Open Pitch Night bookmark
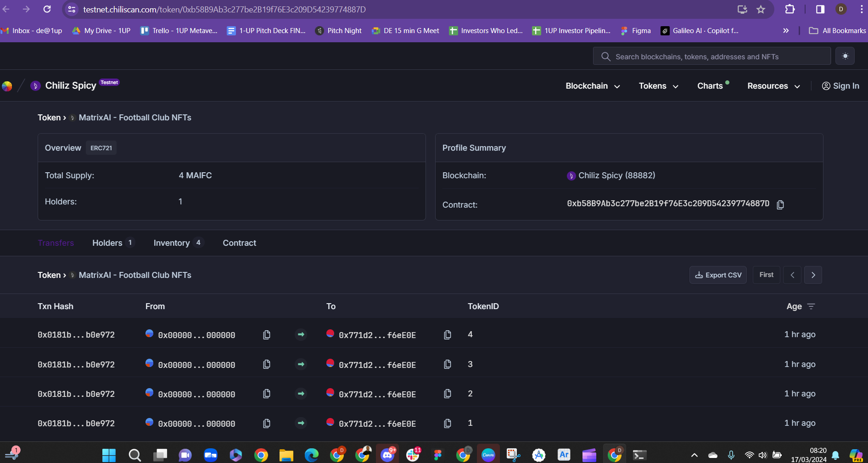Viewport: 868px width, 463px height. pos(338,31)
